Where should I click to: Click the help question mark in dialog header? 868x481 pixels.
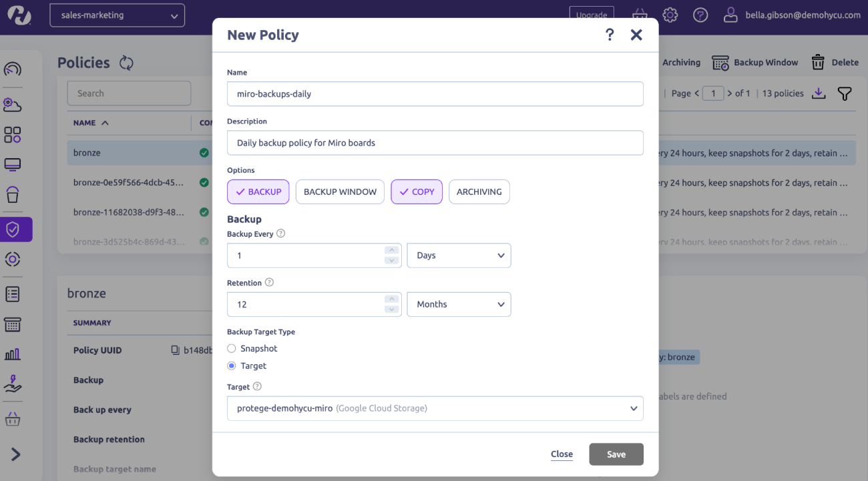coord(609,35)
